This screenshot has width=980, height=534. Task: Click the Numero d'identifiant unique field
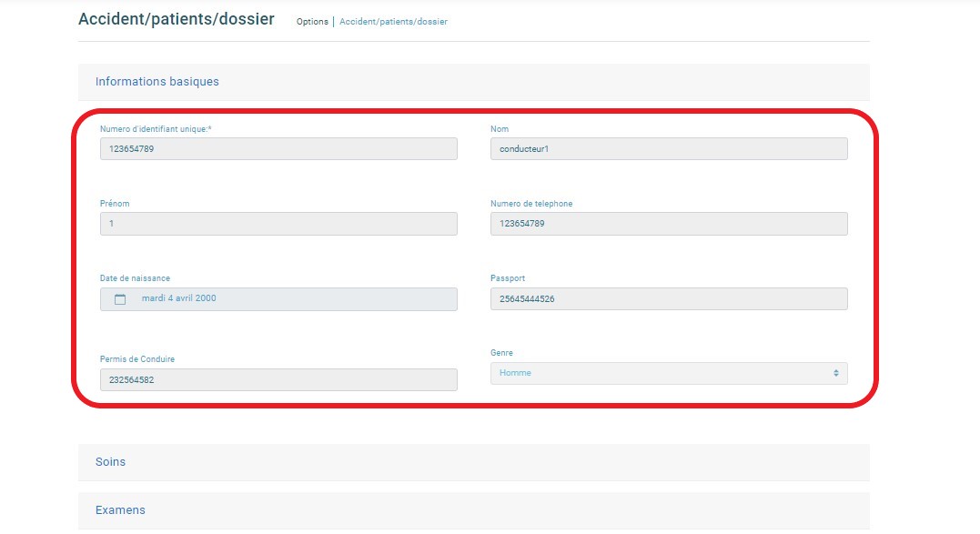278,148
